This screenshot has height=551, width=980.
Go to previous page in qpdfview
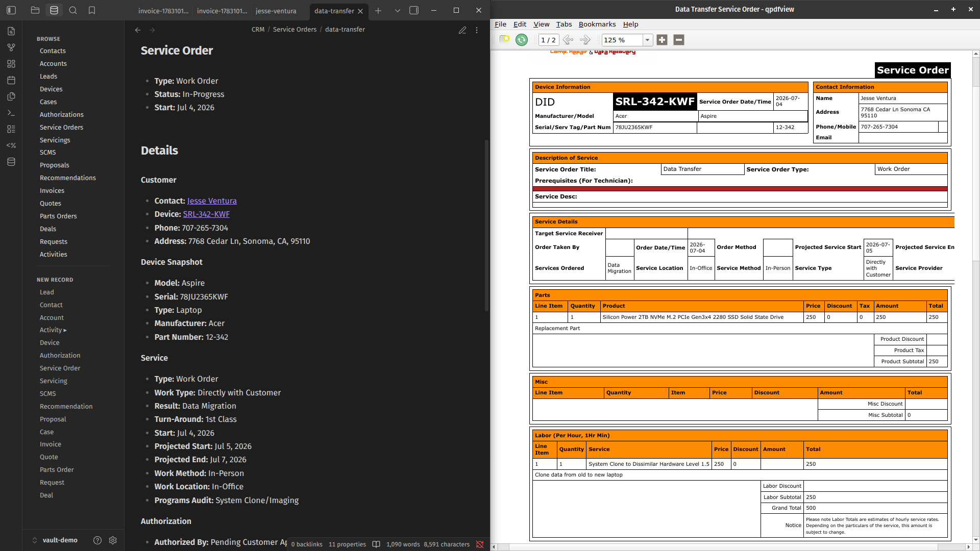(568, 40)
